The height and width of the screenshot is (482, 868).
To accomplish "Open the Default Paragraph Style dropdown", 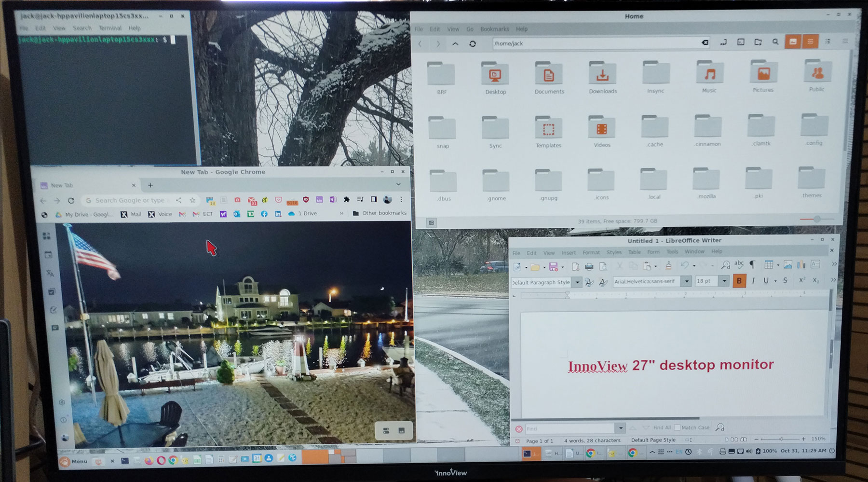I will [577, 282].
